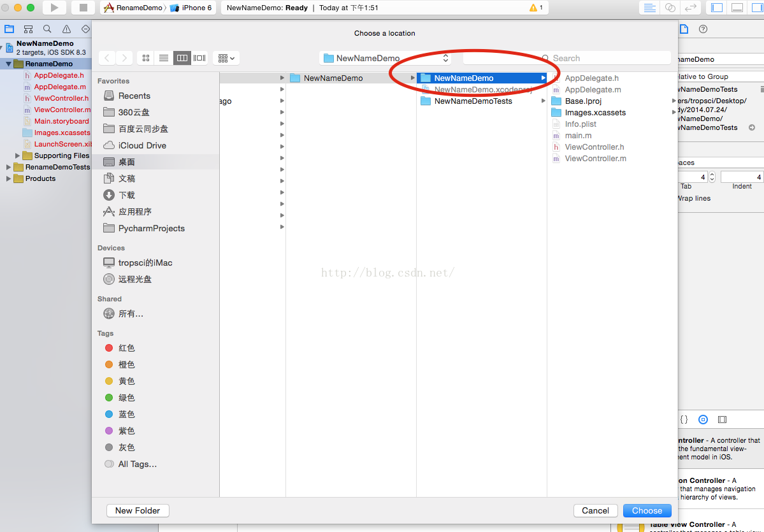
Task: Select Recents in Favorites sidebar
Action: (156, 96)
